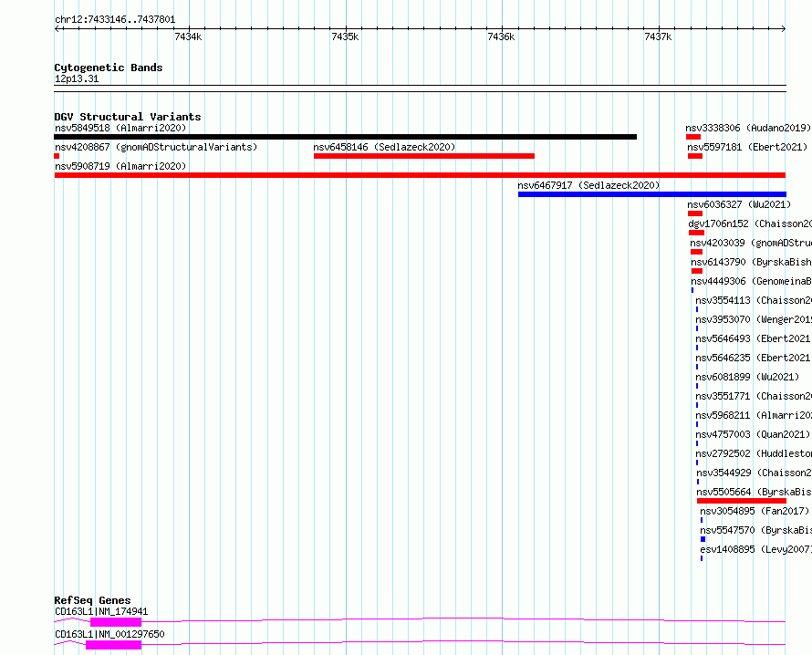
Task: Open the CD163L1|NM_174941 transcript label
Action: 101,611
